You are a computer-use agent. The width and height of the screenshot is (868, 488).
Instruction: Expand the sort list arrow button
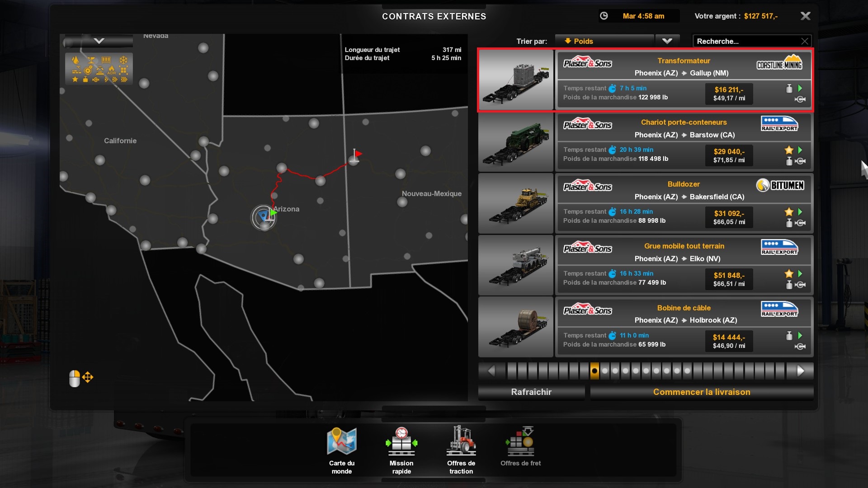667,41
